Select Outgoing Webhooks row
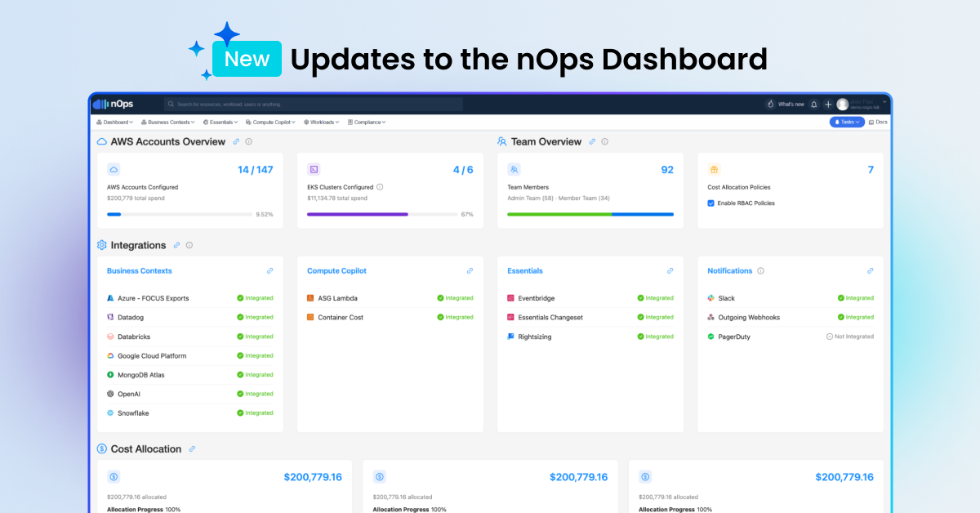The height and width of the screenshot is (513, 980). (791, 317)
